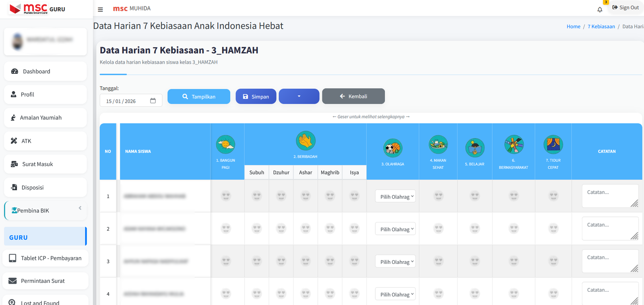Click the Beribadah praying hands icon

[x=305, y=141]
